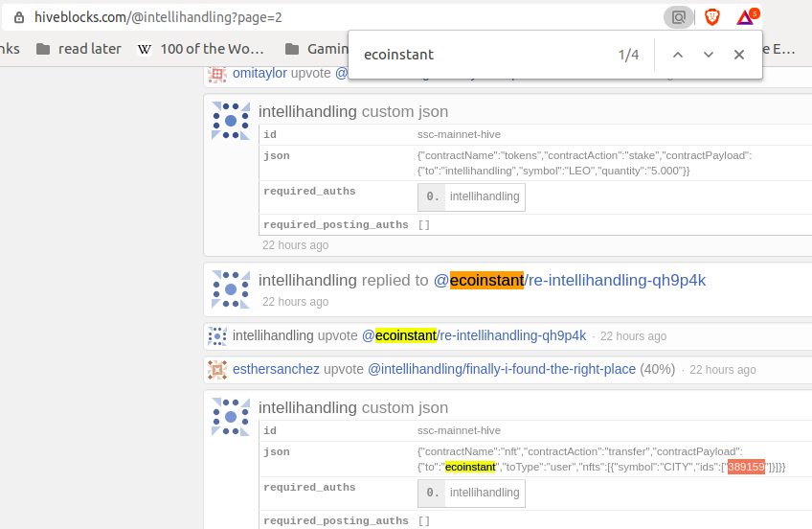Click required_posting_auths [] in LEO stake entry
This screenshot has width=812, height=529.
tap(424, 225)
